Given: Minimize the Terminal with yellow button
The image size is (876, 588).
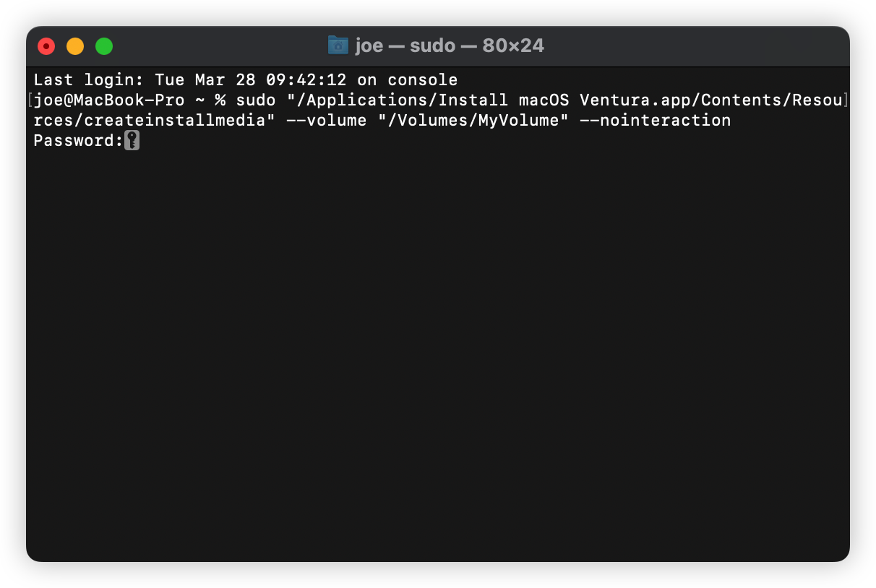Looking at the screenshot, I should pyautogui.click(x=75, y=46).
